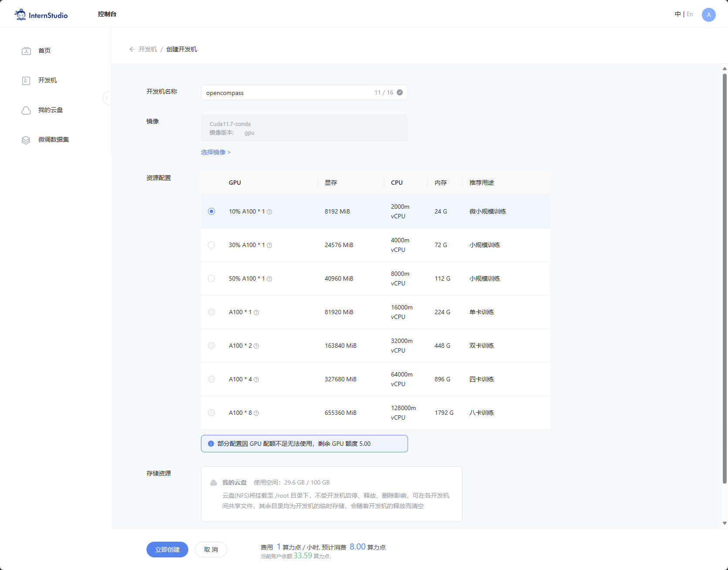Click the 八卡训练 cell
Screen dimensions: 728x570
click(482, 413)
